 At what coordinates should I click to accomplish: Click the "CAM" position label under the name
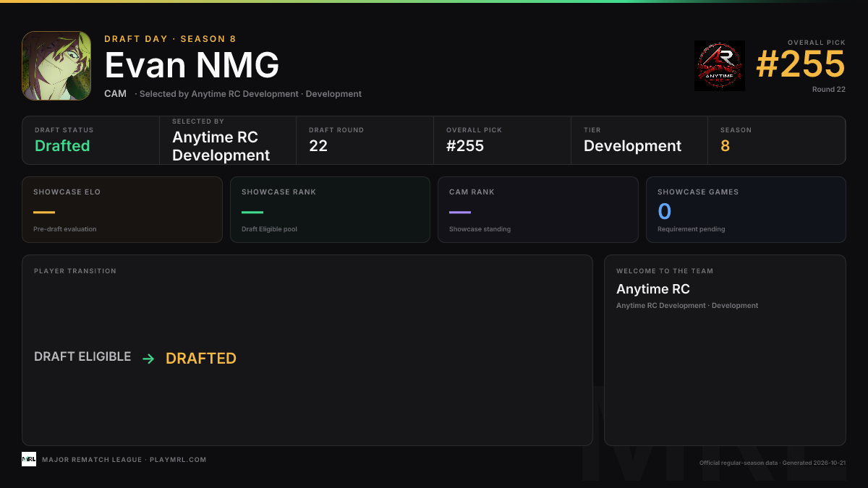tap(116, 94)
